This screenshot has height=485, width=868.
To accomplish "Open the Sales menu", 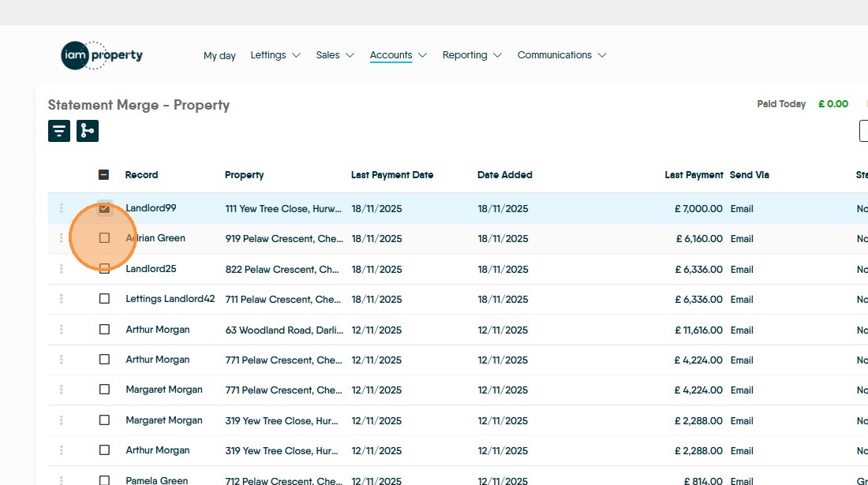I will tap(335, 55).
